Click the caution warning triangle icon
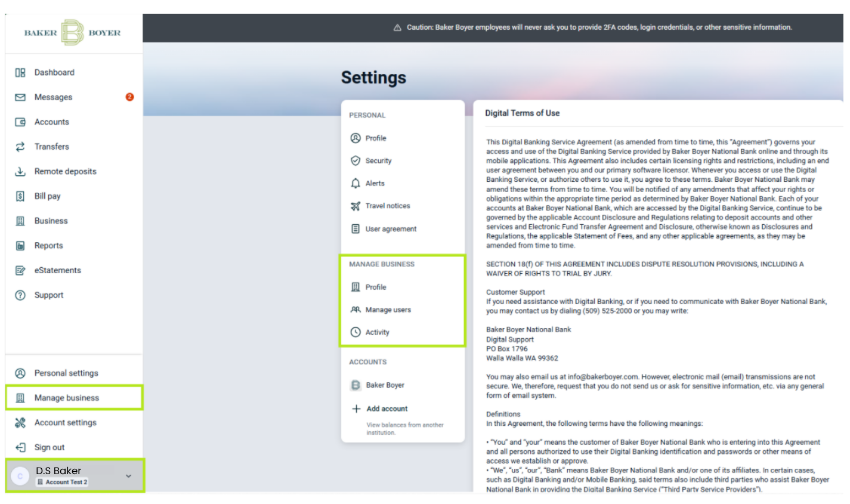This screenshot has width=850, height=504. click(x=397, y=28)
